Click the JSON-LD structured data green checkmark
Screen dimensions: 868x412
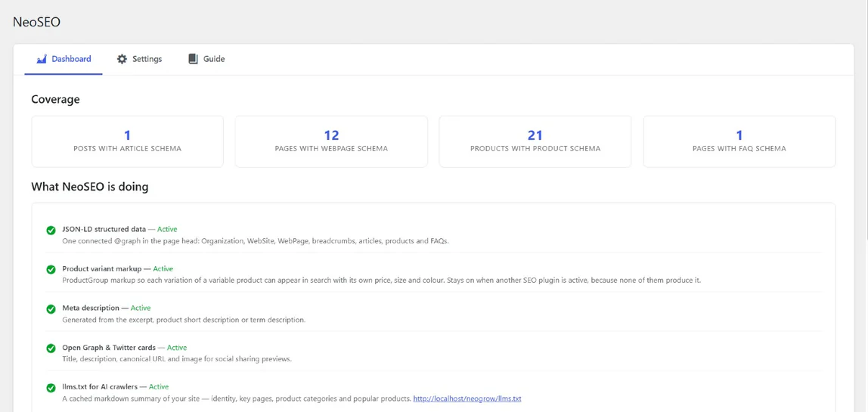pos(51,230)
